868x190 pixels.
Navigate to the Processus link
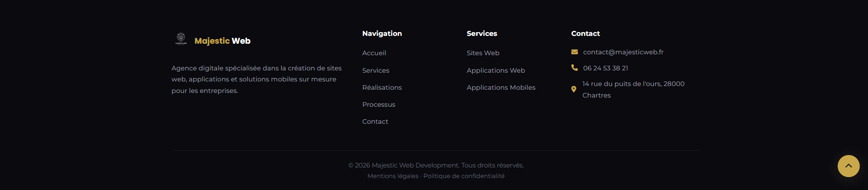(378, 104)
